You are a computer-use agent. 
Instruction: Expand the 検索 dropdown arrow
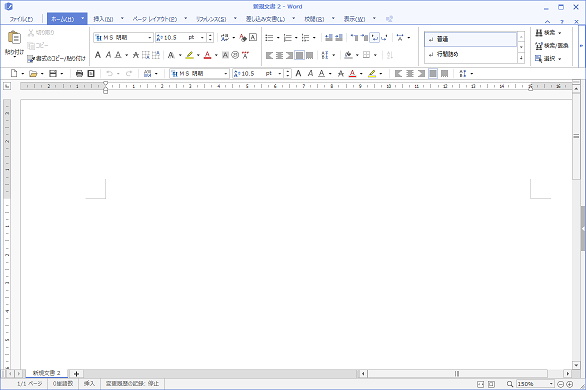[x=559, y=33]
